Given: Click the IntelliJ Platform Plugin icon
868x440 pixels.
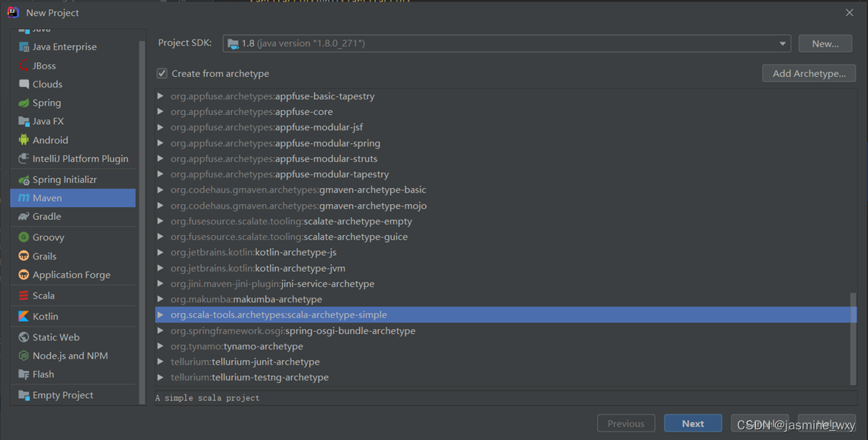Looking at the screenshot, I should tap(24, 158).
